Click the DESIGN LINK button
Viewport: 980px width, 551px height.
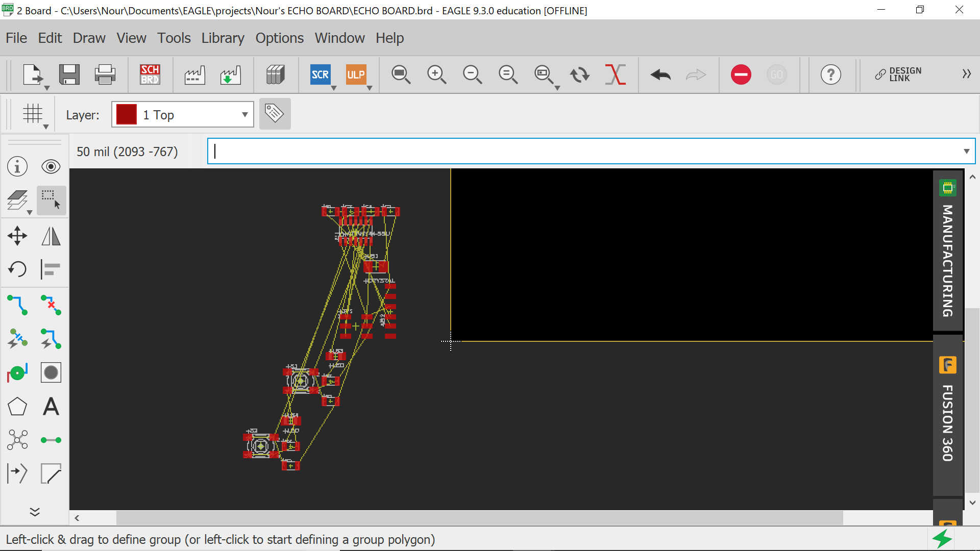pyautogui.click(x=898, y=74)
